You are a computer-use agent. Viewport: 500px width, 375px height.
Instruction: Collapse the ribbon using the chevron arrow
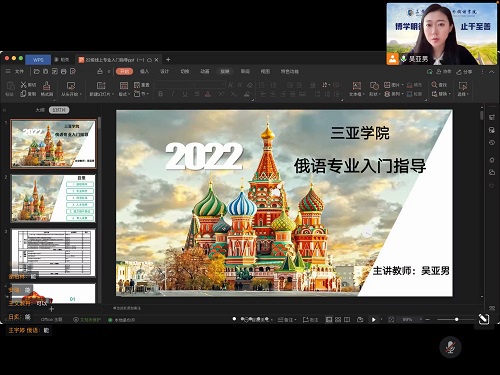point(492,72)
